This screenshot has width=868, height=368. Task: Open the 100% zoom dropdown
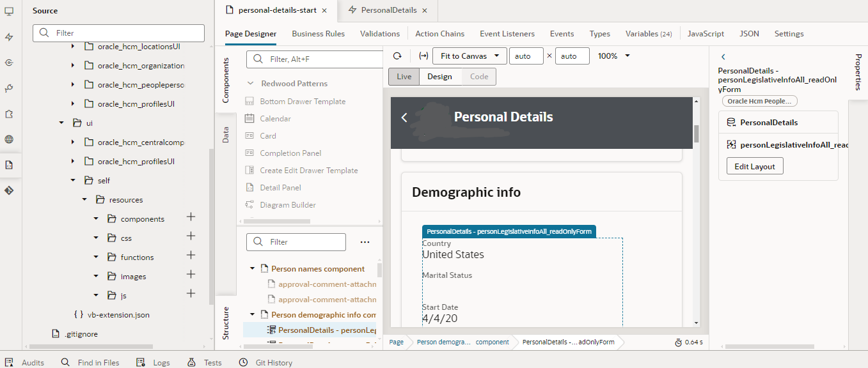(613, 56)
